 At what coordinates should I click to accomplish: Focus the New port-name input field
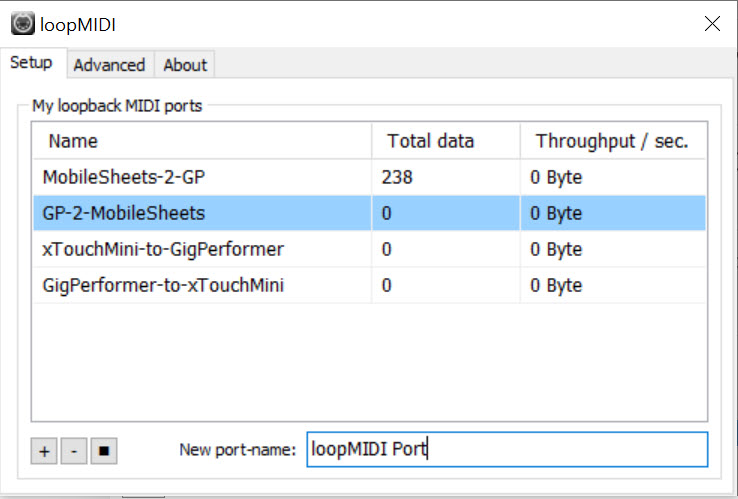click(507, 449)
